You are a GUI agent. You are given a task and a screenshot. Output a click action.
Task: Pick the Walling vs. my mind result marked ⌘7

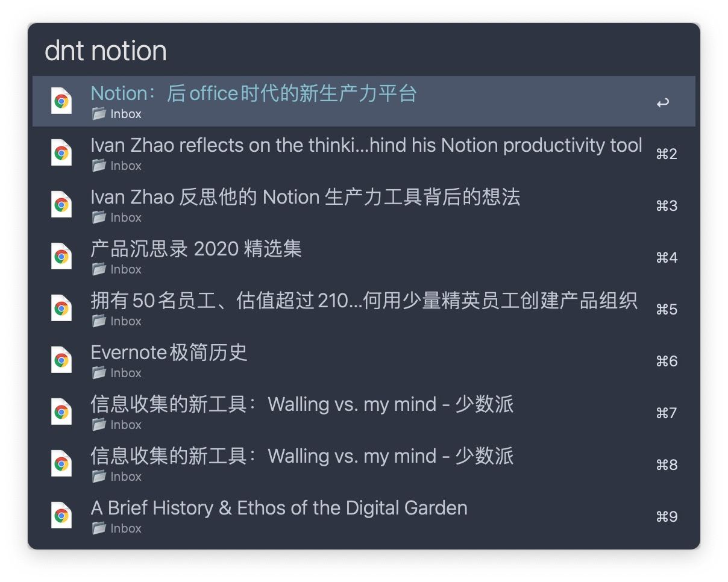pos(364,412)
